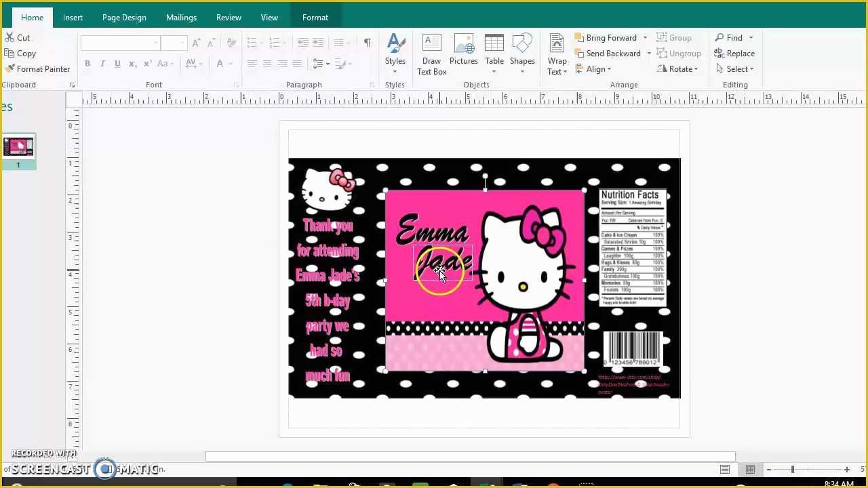Expand the Styles gallery dropdown
The image size is (868, 488).
(x=395, y=54)
